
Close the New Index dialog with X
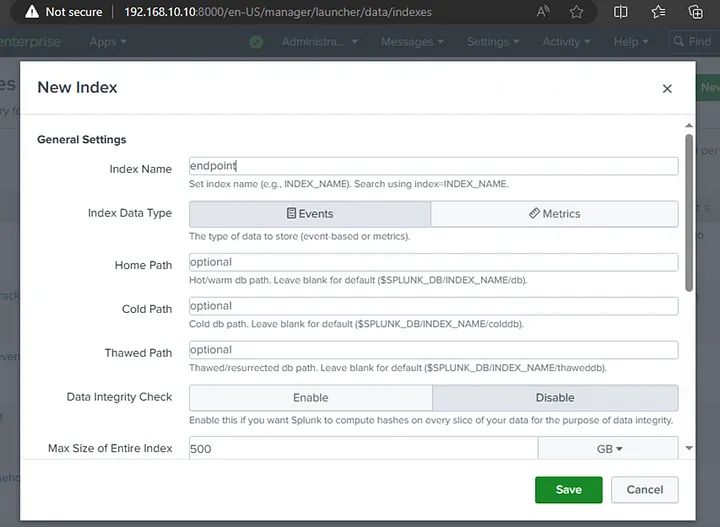(x=667, y=89)
